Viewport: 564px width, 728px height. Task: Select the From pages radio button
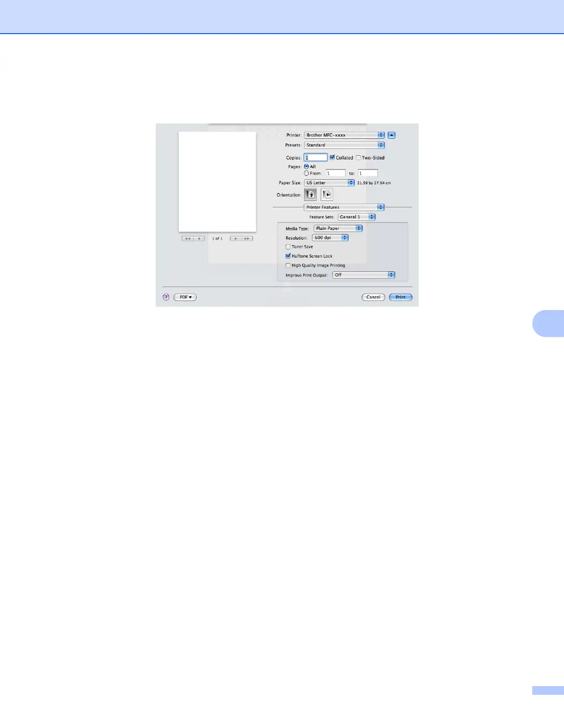click(x=306, y=173)
